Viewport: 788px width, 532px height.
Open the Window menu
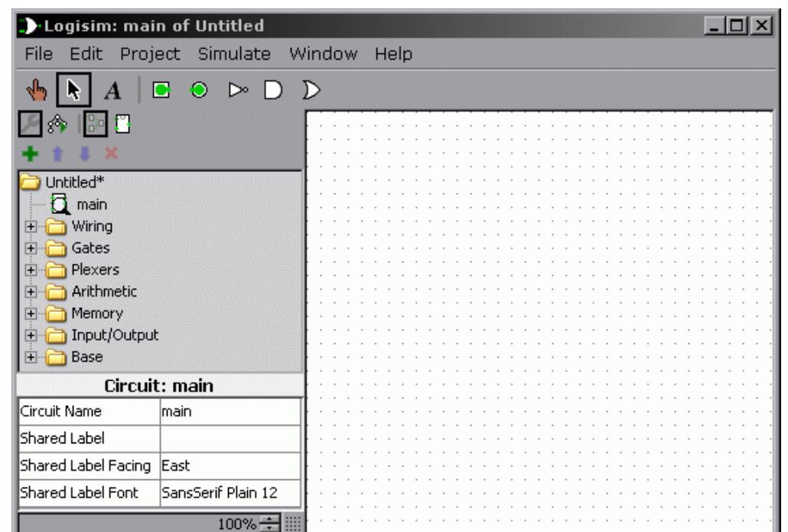[323, 54]
